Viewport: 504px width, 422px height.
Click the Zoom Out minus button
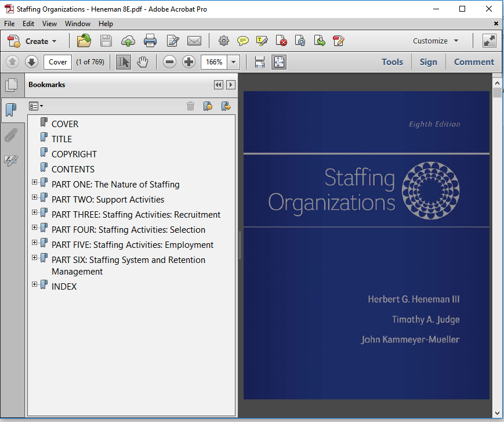coord(169,62)
